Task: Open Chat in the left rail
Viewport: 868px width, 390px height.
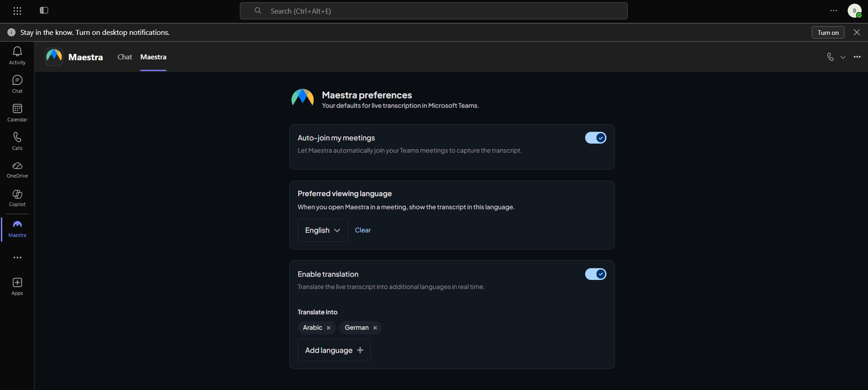Action: (17, 84)
